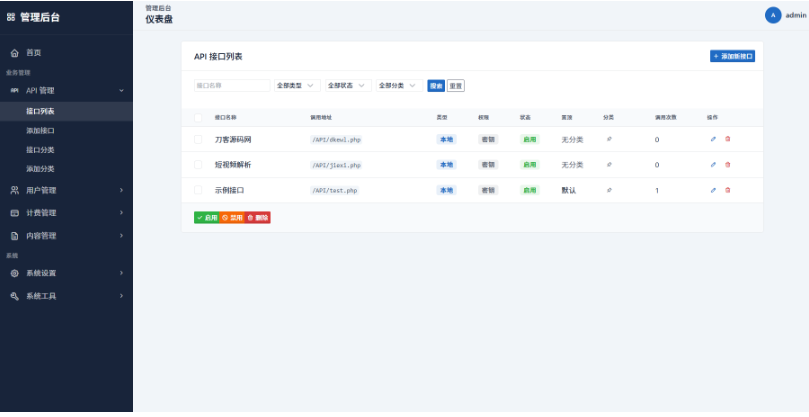Click the name 示例接口
Viewport: 809px width, 417px height.
[229, 190]
